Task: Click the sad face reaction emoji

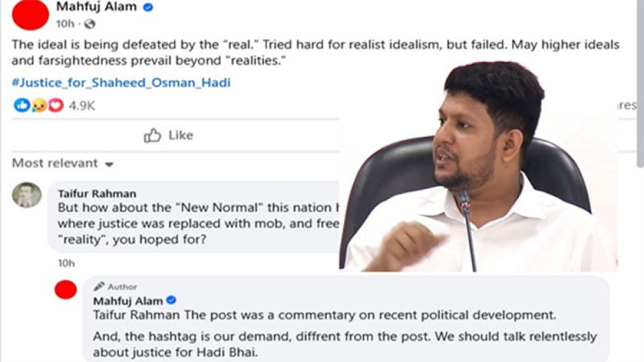Action: [39, 105]
